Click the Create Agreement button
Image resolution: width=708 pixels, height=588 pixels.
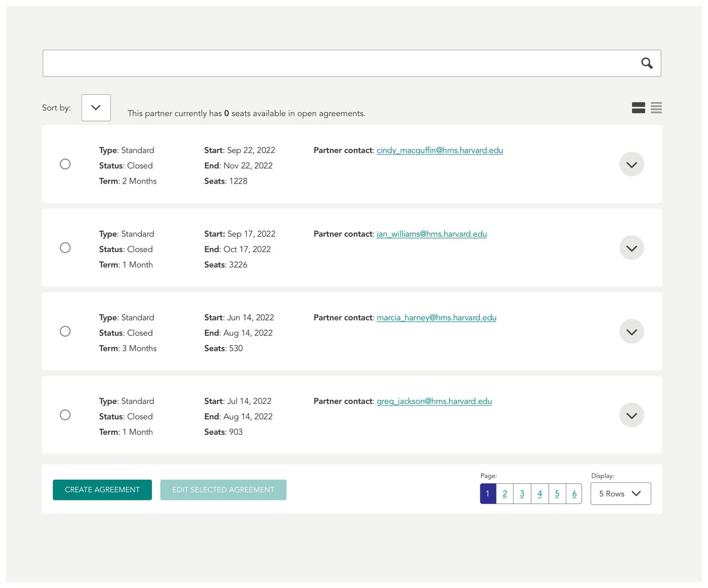point(102,490)
